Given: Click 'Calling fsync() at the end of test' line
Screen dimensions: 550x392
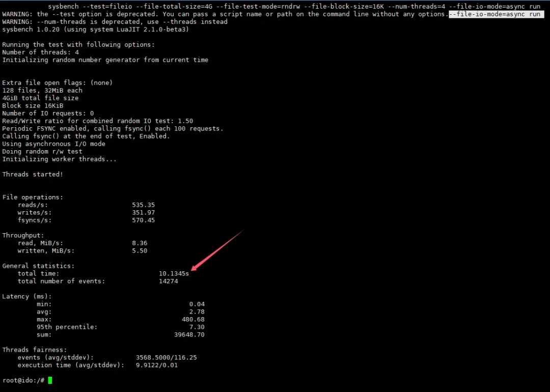Looking at the screenshot, I should tap(86, 136).
